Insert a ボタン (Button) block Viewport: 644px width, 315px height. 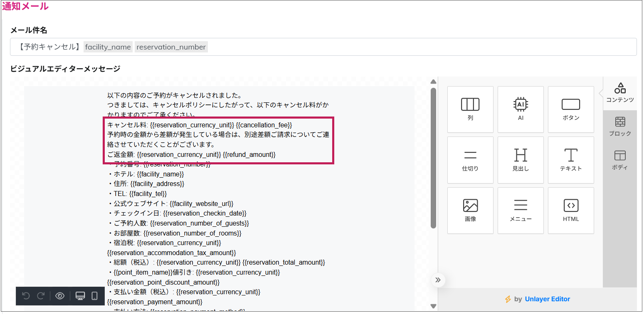(x=571, y=109)
